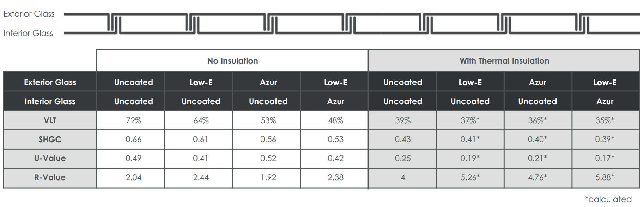Image resolution: width=644 pixels, height=207 pixels.
Task: Click the 5.88* R-Value cell
Action: point(605,177)
